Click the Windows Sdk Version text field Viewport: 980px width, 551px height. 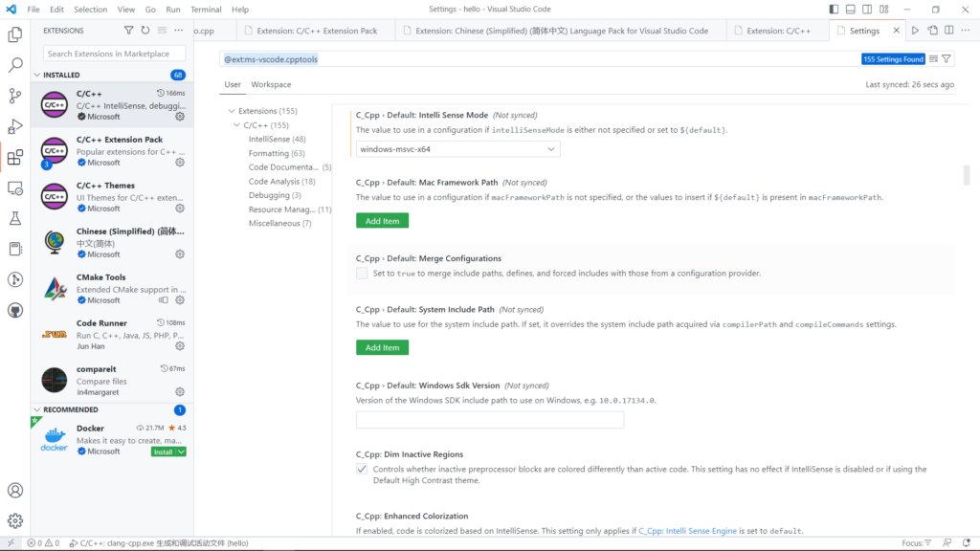[489, 420]
